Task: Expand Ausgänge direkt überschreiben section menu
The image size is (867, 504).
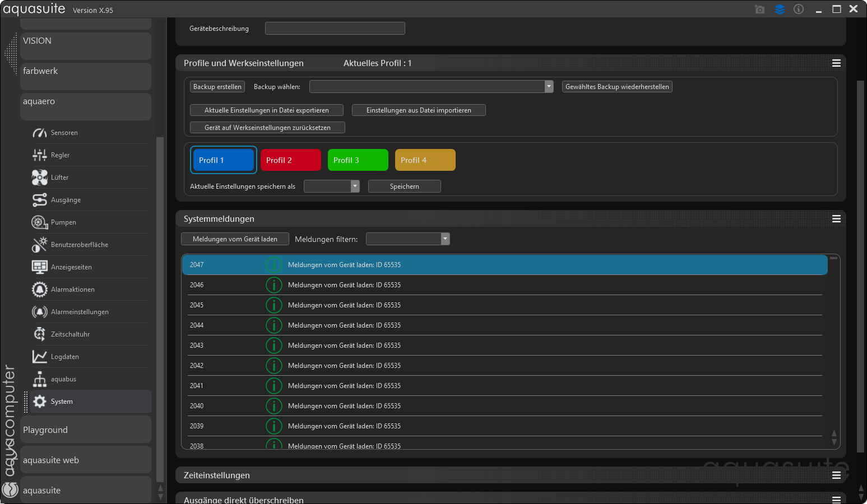Action: point(836,500)
